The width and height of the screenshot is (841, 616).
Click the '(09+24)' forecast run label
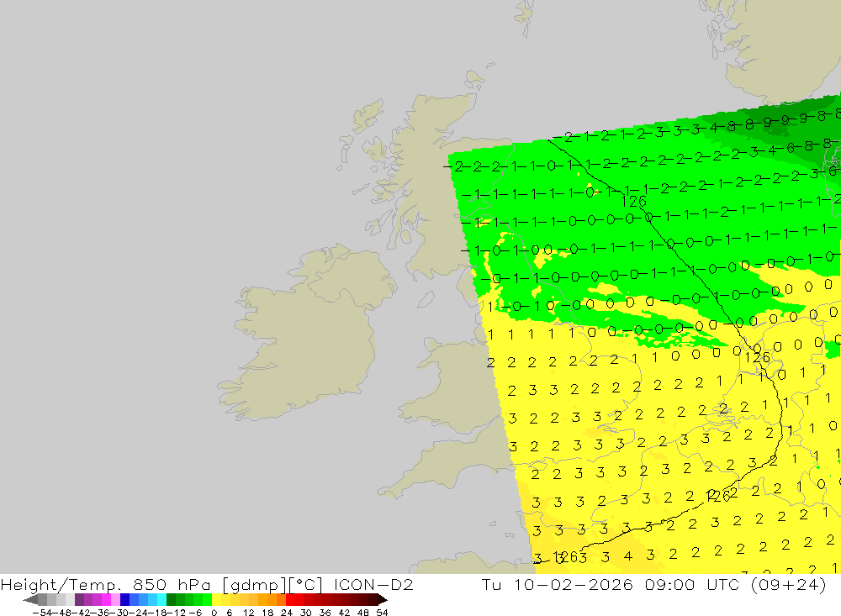[791, 584]
